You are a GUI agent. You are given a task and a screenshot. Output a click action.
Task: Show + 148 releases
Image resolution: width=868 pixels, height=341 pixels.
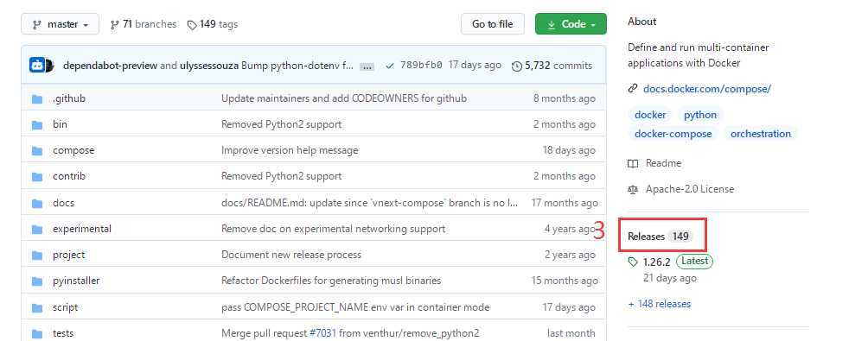[x=660, y=304]
